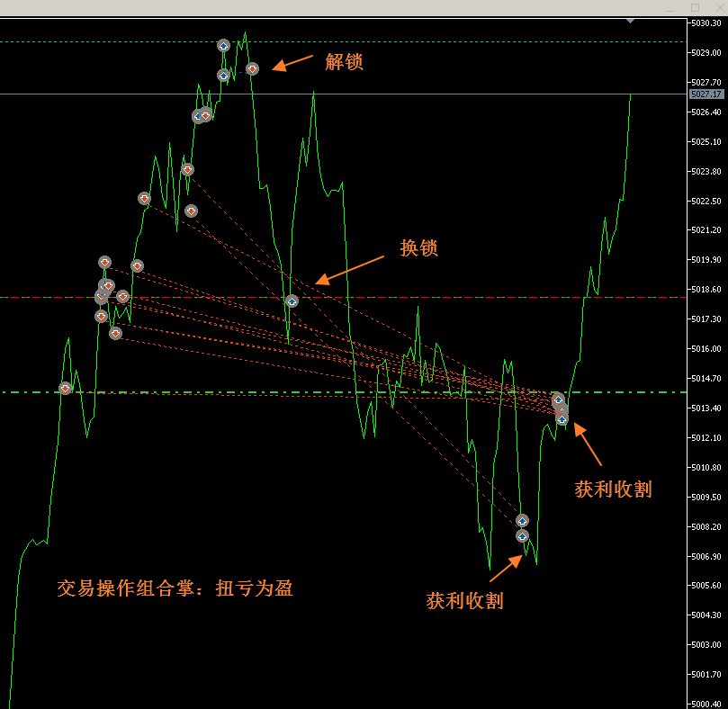The image size is (728, 709).
Task: Click the blue buy marker on the red dashed line
Action: [292, 301]
